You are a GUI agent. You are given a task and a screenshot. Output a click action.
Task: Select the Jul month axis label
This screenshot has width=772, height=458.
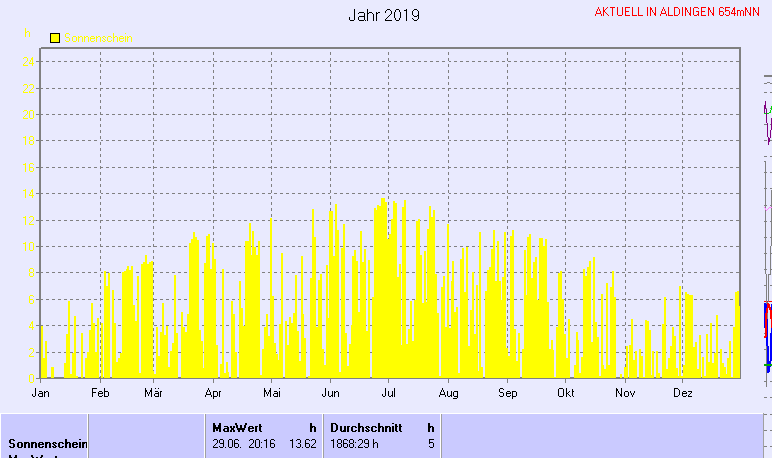(389, 394)
